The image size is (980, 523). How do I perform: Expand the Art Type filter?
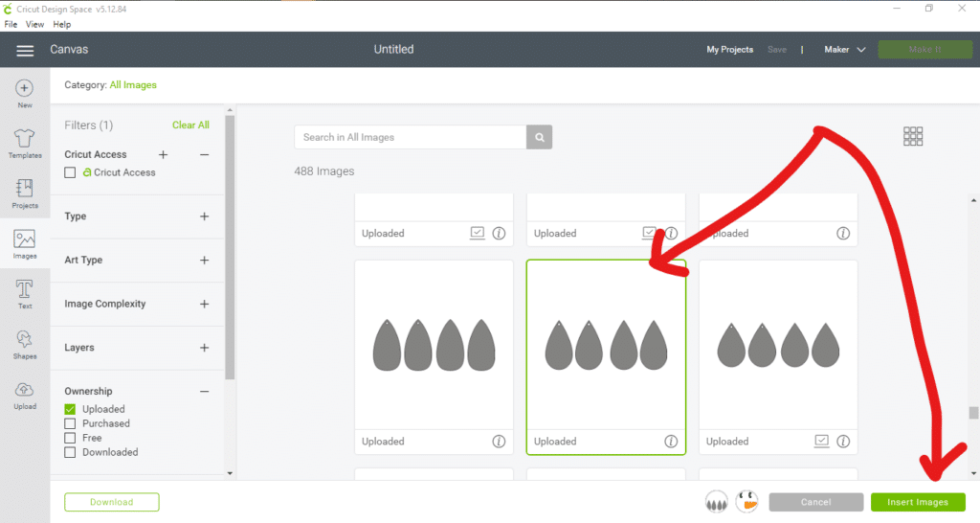[x=204, y=261]
